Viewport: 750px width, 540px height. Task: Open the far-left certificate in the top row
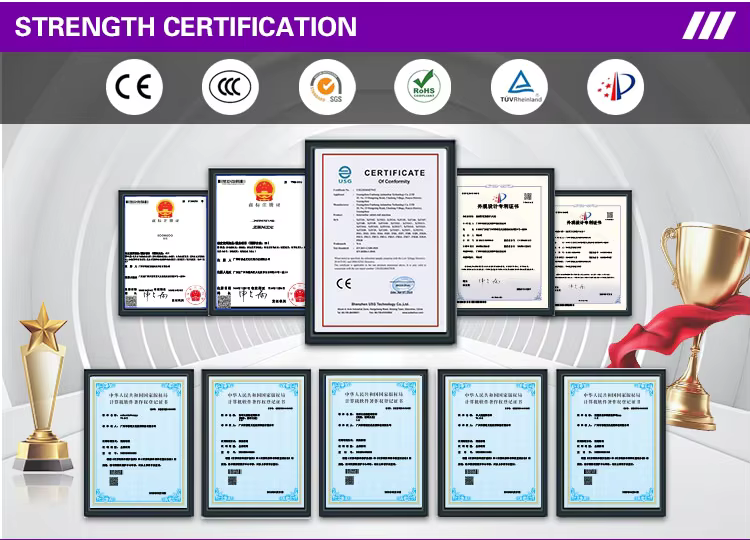(x=163, y=250)
